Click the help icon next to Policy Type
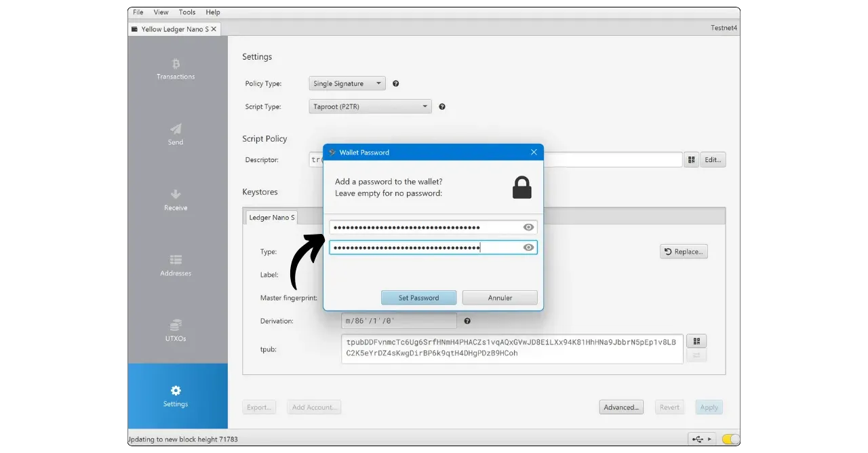Image resolution: width=868 pixels, height=453 pixels. coord(396,84)
